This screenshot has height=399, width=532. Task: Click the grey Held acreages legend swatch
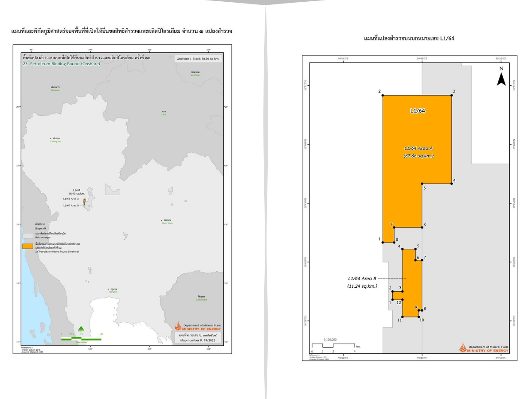pyautogui.click(x=28, y=236)
